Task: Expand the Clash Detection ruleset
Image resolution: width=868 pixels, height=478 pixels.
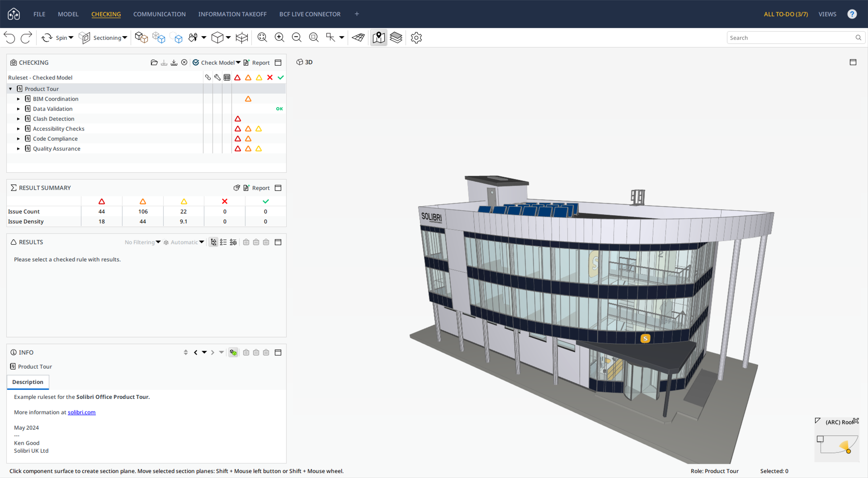Action: click(x=19, y=119)
